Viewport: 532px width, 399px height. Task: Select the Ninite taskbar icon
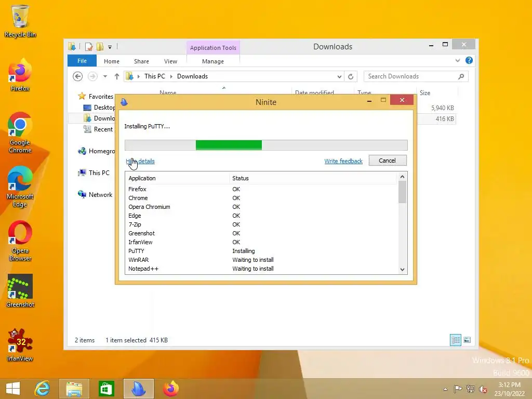coord(138,389)
